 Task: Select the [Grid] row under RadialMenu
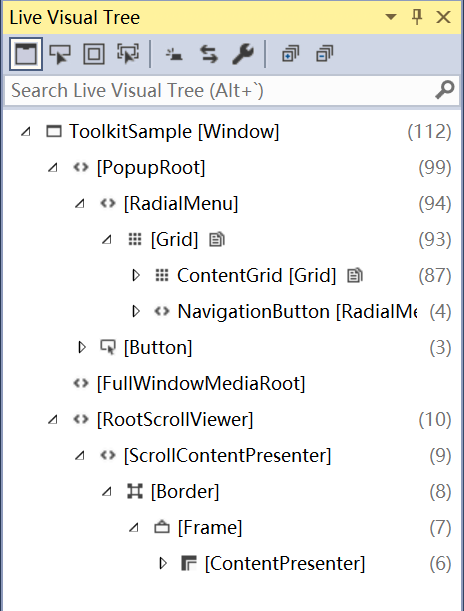(232, 239)
